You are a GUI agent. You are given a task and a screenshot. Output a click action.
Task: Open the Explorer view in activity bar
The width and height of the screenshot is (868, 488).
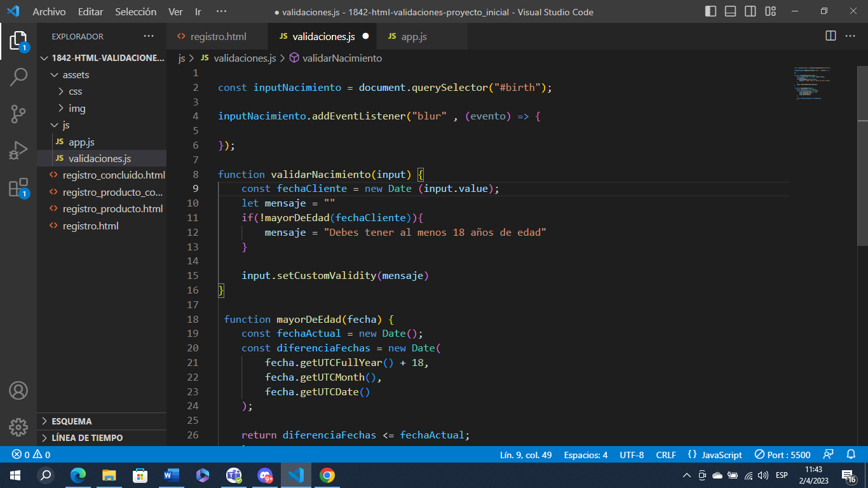click(18, 41)
